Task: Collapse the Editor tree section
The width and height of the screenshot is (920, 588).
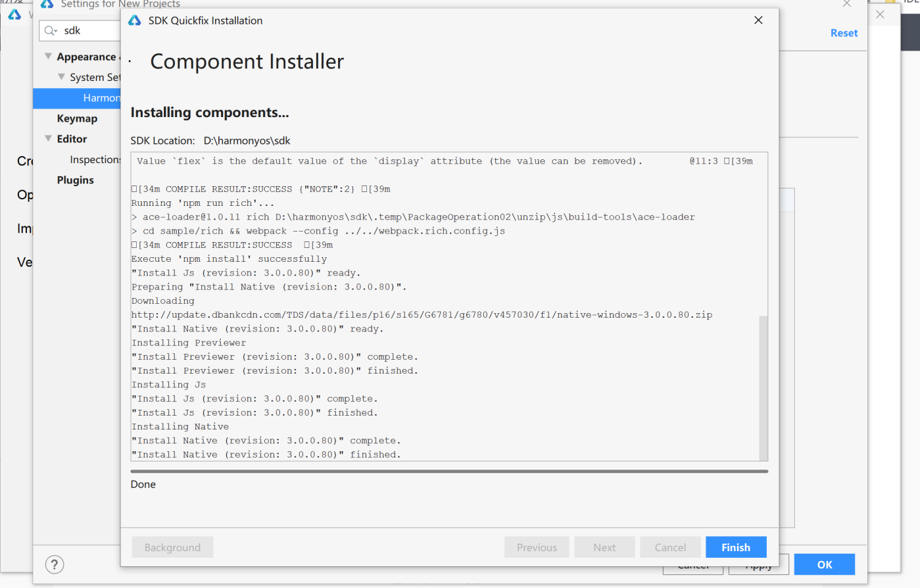Action: coord(48,139)
